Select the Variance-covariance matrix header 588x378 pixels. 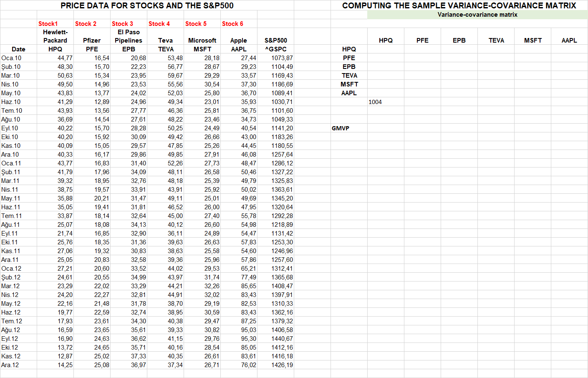pyautogui.click(x=477, y=14)
